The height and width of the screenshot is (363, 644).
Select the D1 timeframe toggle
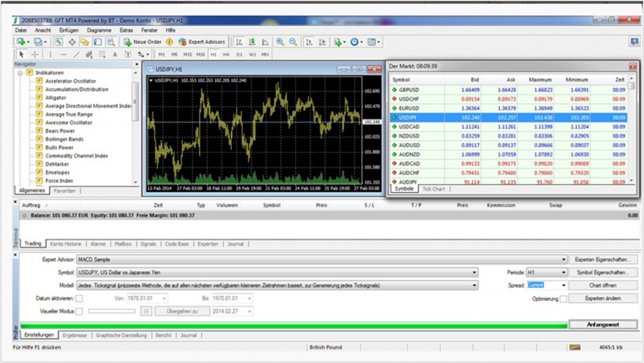pyautogui.click(x=239, y=54)
